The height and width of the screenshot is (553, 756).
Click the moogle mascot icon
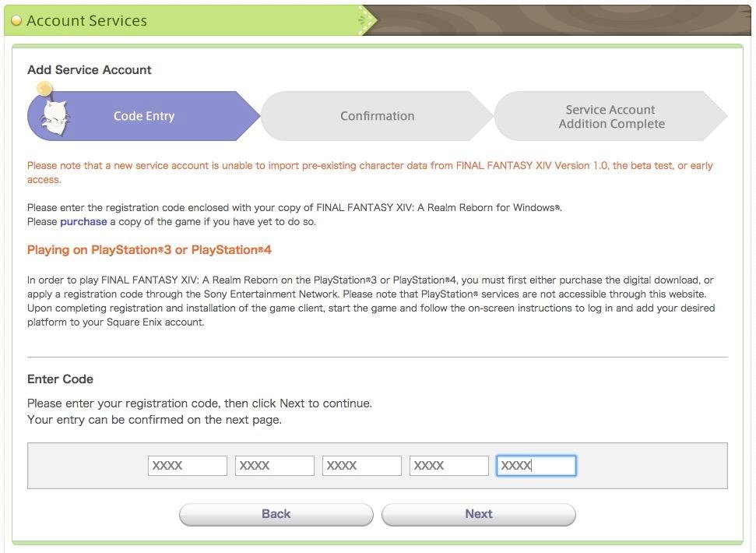click(52, 117)
